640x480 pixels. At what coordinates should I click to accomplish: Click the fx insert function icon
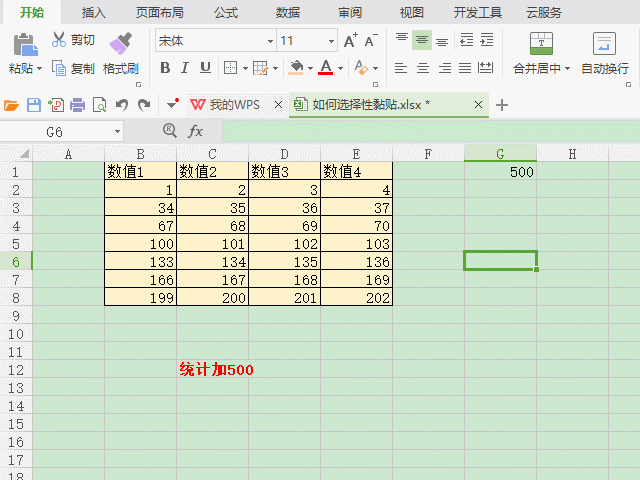195,131
